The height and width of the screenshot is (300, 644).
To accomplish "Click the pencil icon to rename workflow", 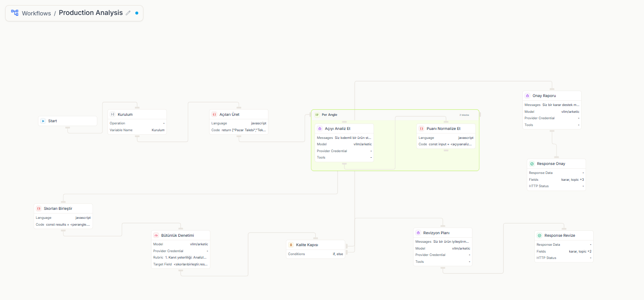I will (x=128, y=13).
